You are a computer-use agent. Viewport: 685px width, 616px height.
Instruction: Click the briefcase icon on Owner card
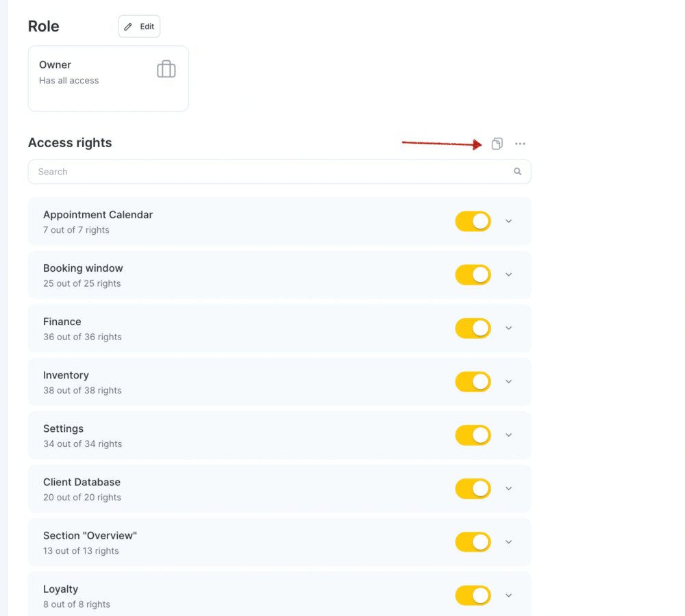pyautogui.click(x=166, y=69)
